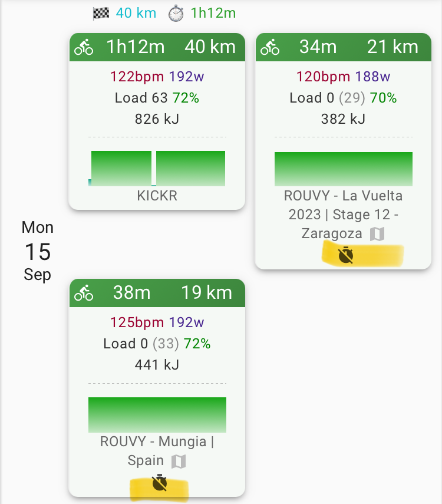Click the 826 kJ energy value

pyautogui.click(x=157, y=119)
